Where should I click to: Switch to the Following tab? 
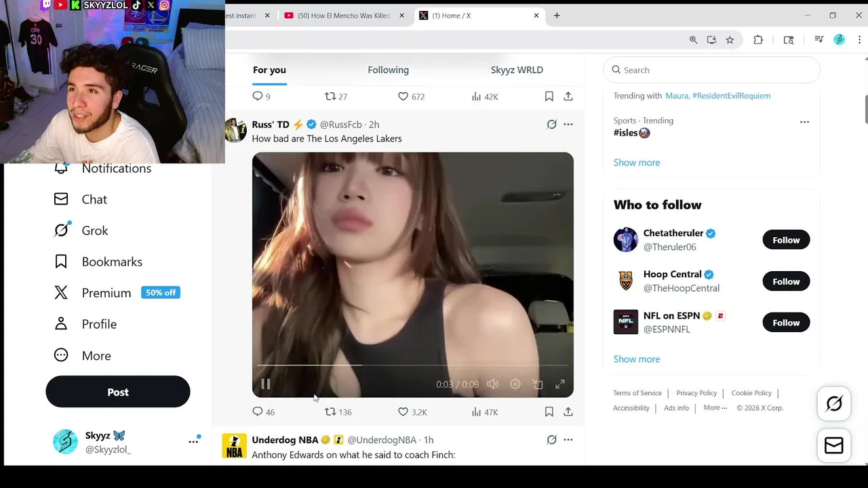pyautogui.click(x=388, y=70)
